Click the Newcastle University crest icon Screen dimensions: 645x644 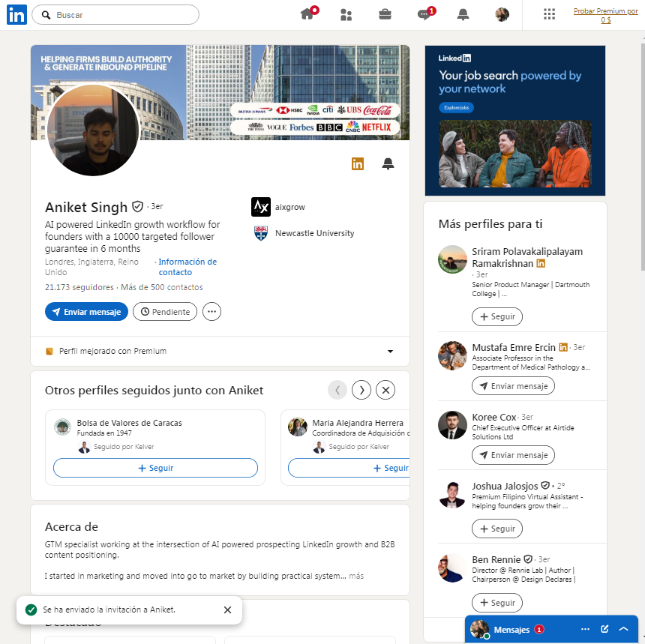261,233
